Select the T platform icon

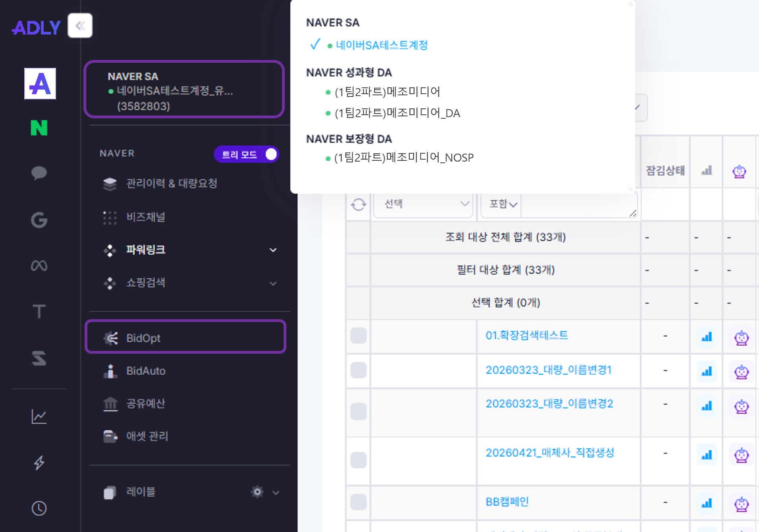coord(39,311)
